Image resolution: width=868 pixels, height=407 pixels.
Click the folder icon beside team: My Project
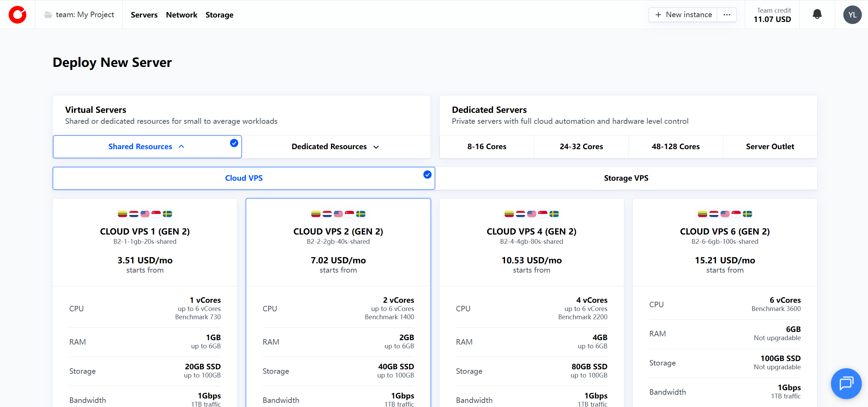pyautogui.click(x=48, y=15)
